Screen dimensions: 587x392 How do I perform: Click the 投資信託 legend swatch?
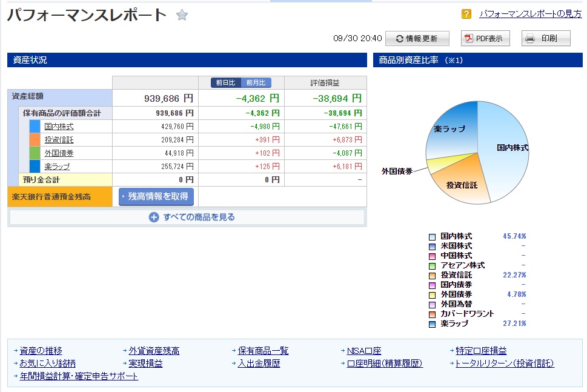pyautogui.click(x=432, y=276)
